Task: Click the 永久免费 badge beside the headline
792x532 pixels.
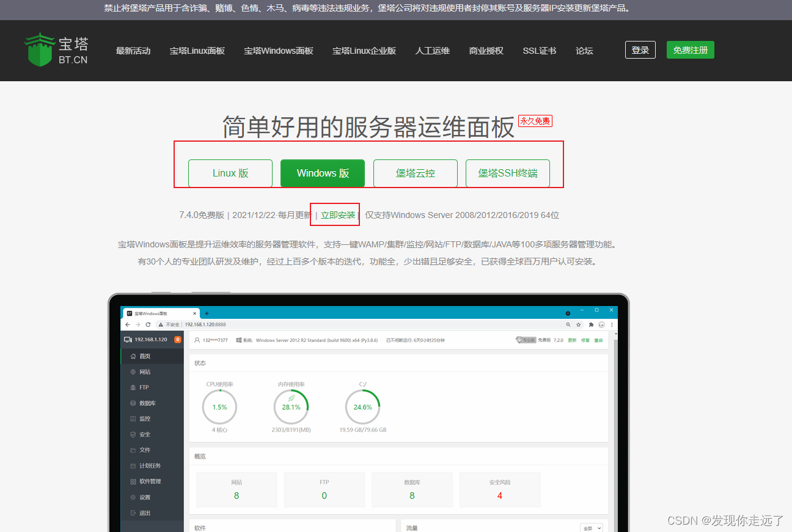Action: tap(535, 121)
